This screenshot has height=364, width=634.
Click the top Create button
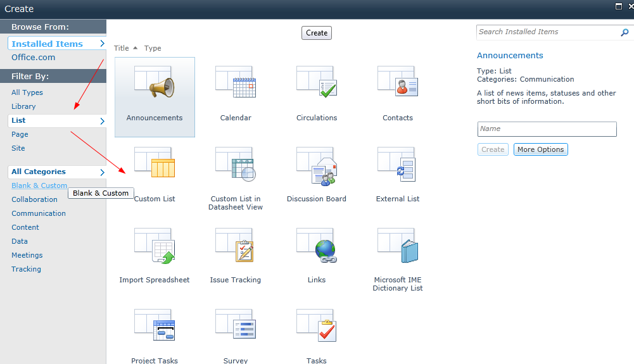(317, 33)
